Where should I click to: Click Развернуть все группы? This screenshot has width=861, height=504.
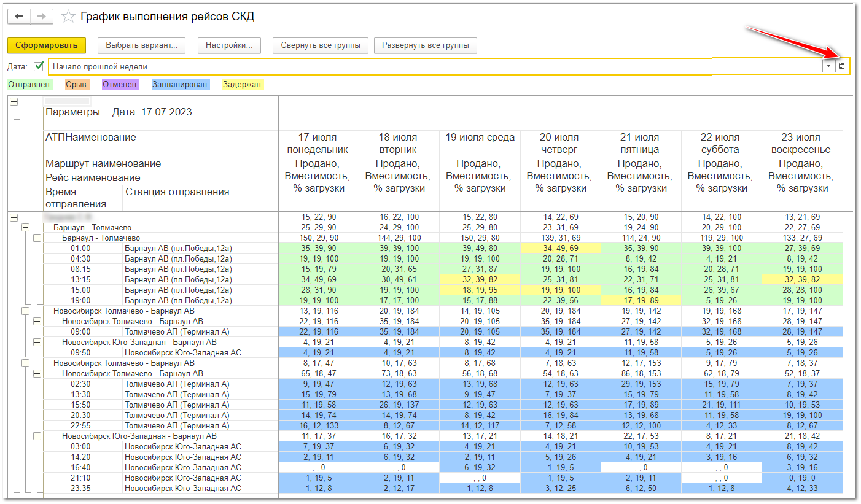pyautogui.click(x=425, y=45)
